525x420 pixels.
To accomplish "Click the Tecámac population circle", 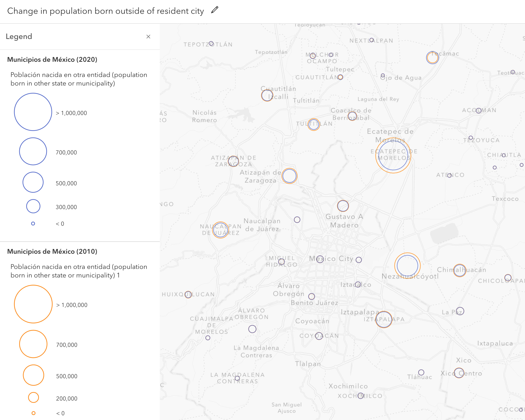I will 432,58.
